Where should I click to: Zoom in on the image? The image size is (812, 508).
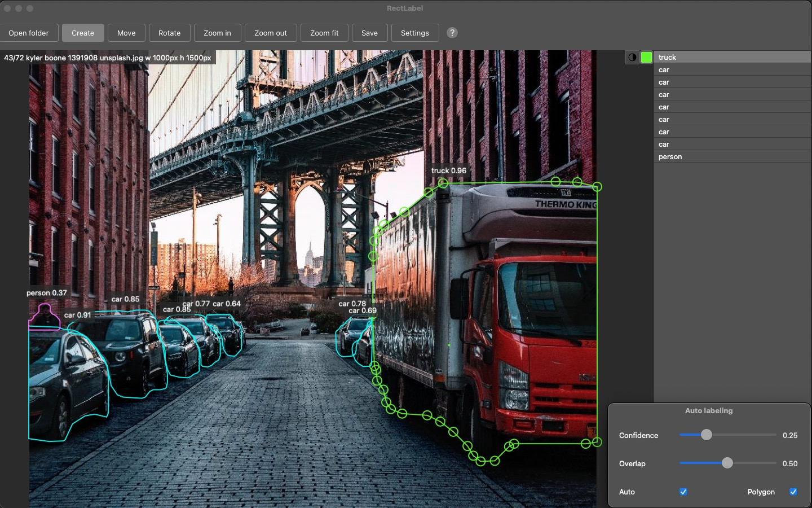[x=217, y=33]
